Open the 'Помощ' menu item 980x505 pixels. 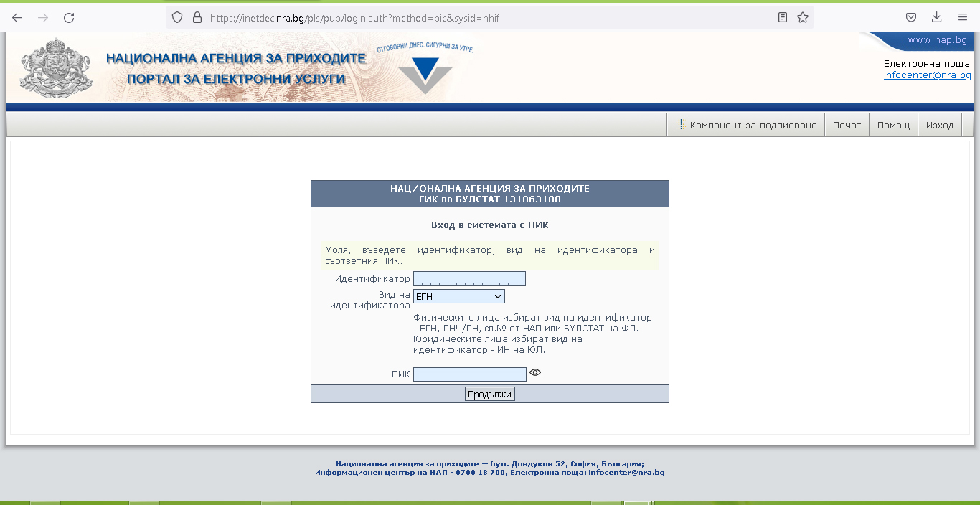point(893,125)
